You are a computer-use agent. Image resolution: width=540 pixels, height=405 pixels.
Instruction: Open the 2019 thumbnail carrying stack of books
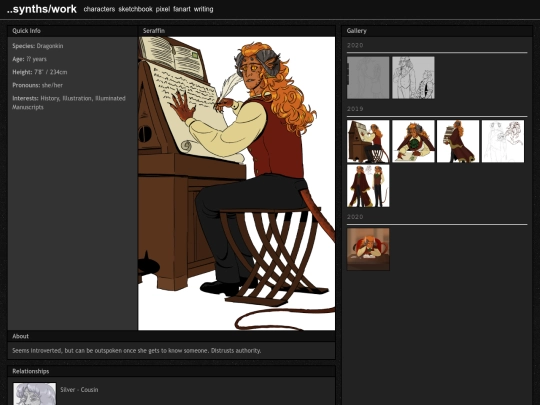[458, 141]
